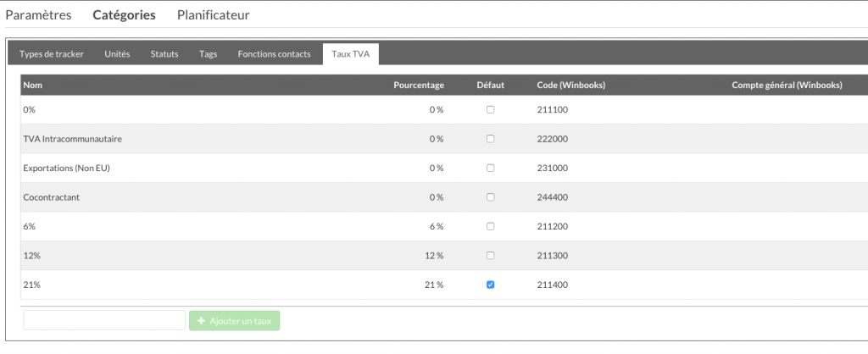Screen dimensions: 868x354
Task: Click the plus icon on Ajouter un taux
Action: [201, 321]
